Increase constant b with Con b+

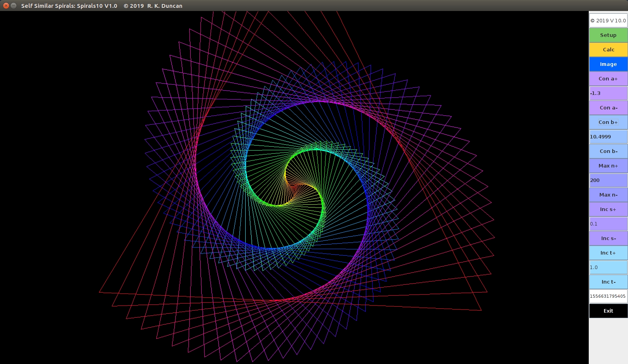coord(608,122)
